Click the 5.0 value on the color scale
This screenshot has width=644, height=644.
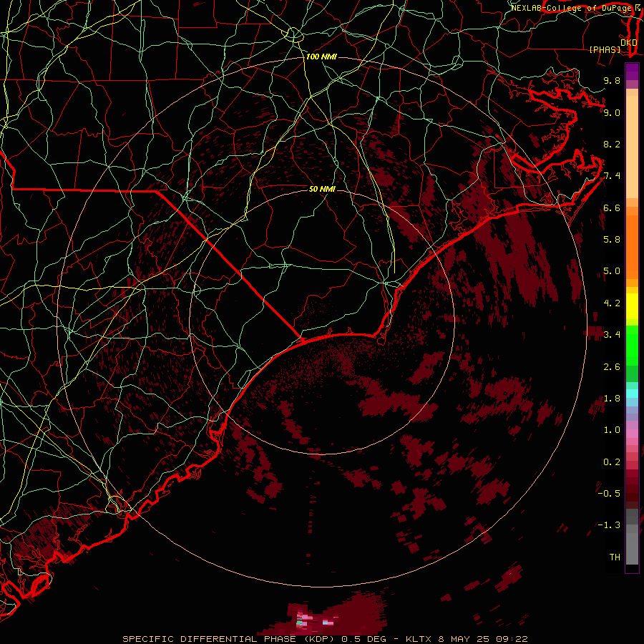pos(612,271)
